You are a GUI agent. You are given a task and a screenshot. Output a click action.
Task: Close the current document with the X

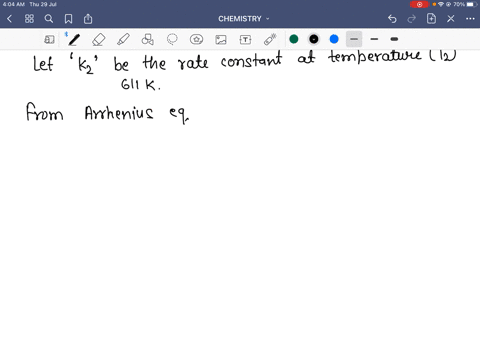(451, 19)
